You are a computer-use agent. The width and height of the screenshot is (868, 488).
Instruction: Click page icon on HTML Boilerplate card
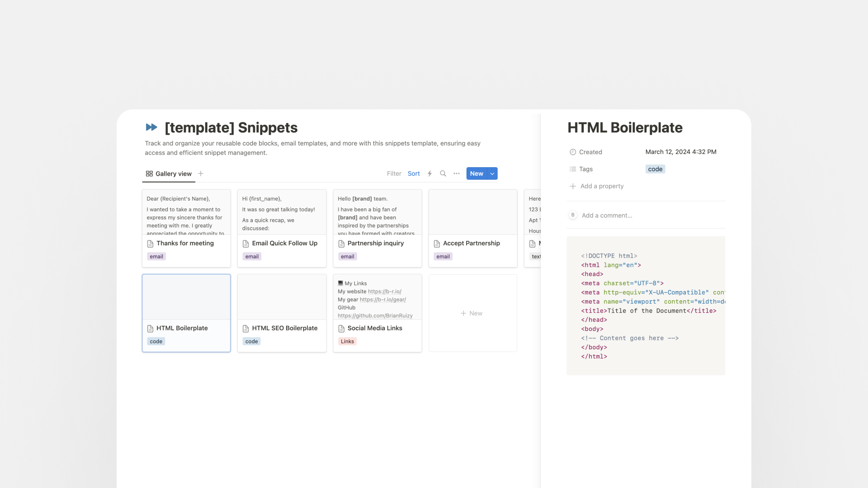pos(150,328)
